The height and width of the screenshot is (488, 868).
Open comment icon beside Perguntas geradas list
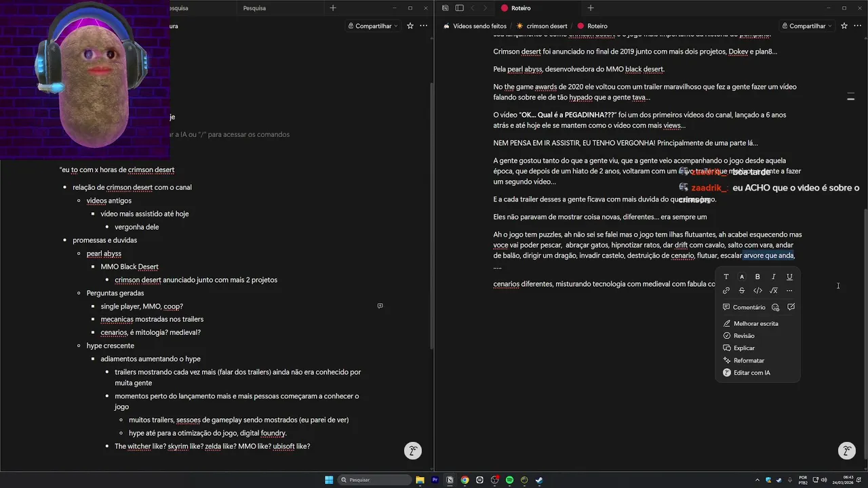coord(380,306)
